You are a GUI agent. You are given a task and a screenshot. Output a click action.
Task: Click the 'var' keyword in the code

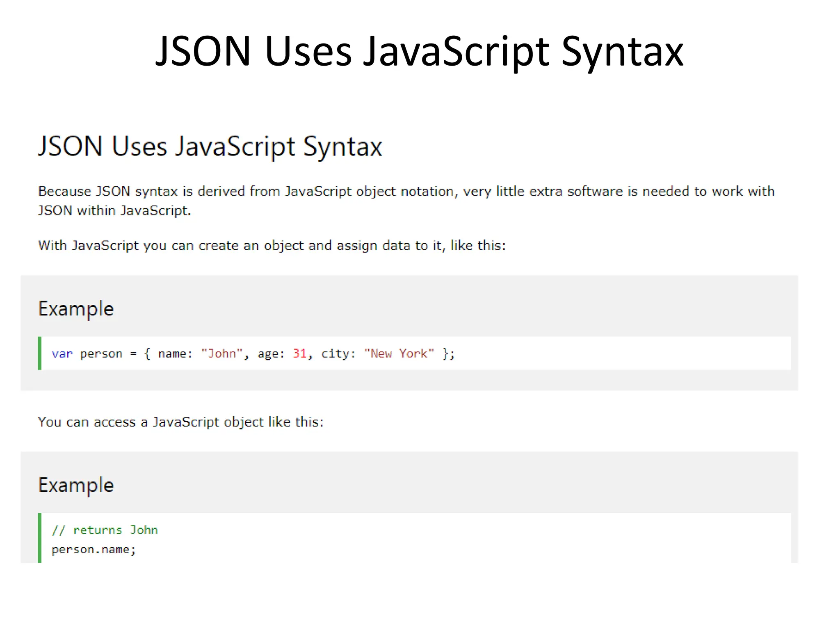(62, 354)
